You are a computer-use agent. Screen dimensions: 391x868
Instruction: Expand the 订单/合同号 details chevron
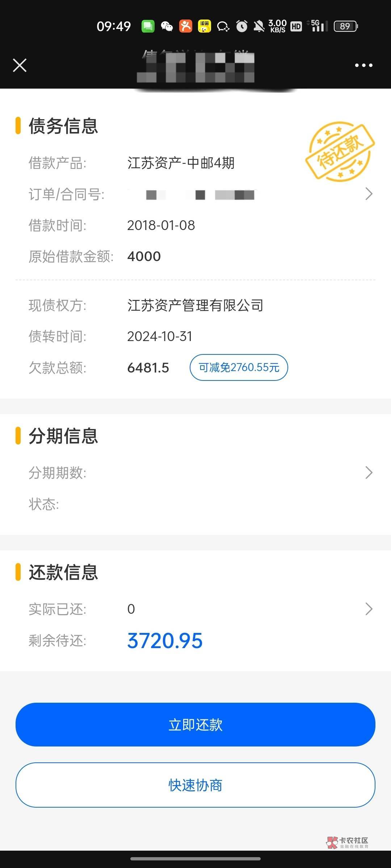(369, 194)
